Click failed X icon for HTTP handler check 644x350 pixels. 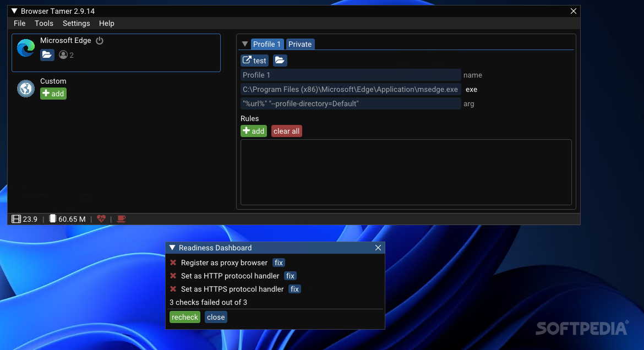pos(173,276)
